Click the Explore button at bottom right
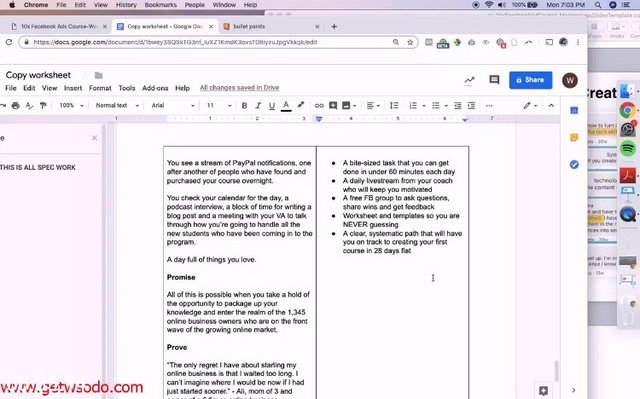This screenshot has height=399, width=640. [543, 390]
